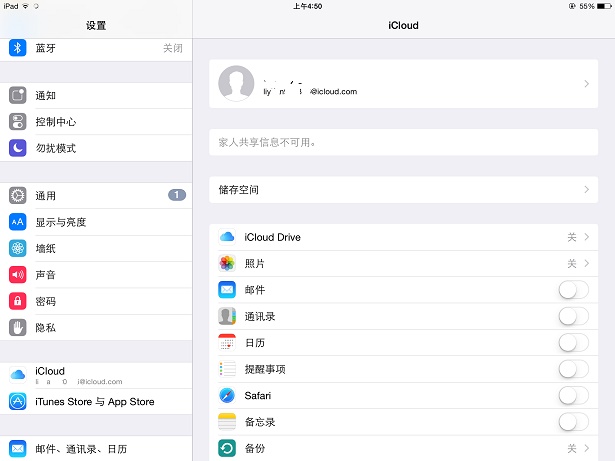Open account details via the email row chevron
Screen dimensions: 615x461
(x=586, y=84)
